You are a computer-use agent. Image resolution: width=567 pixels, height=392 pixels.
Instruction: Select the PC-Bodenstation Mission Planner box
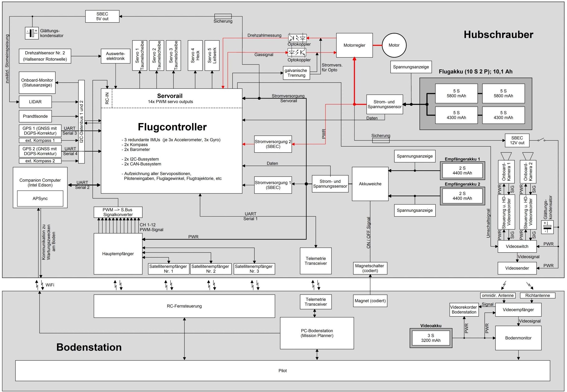(317, 333)
